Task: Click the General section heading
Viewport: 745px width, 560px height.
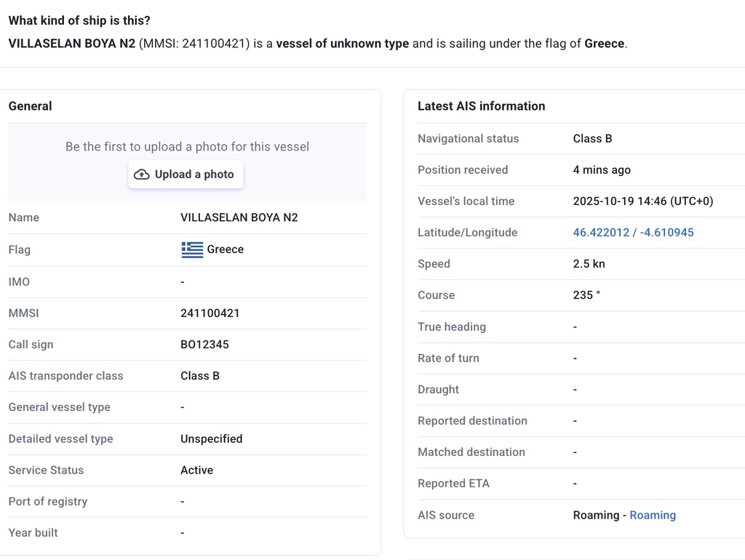Action: point(30,106)
